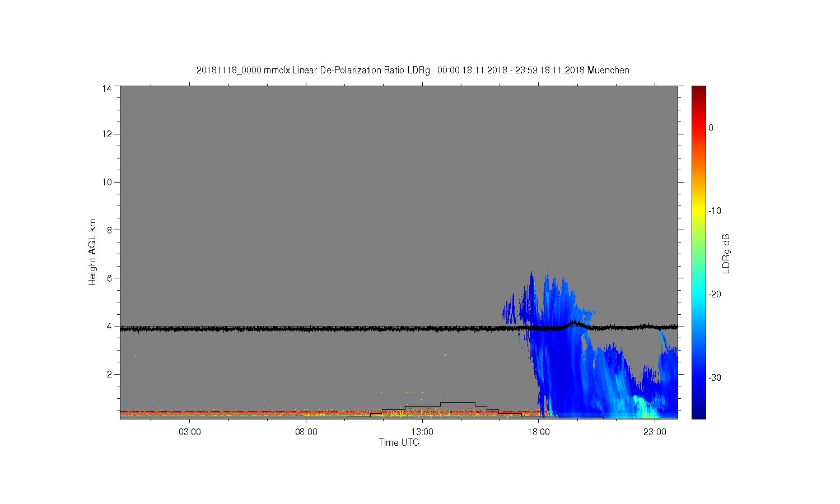Select the height axis value 4
840x504 pixels.
[x=109, y=326]
